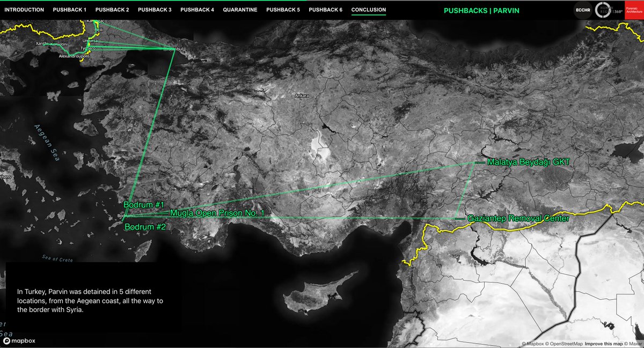Open the Human Rights 360 logo

(609, 10)
